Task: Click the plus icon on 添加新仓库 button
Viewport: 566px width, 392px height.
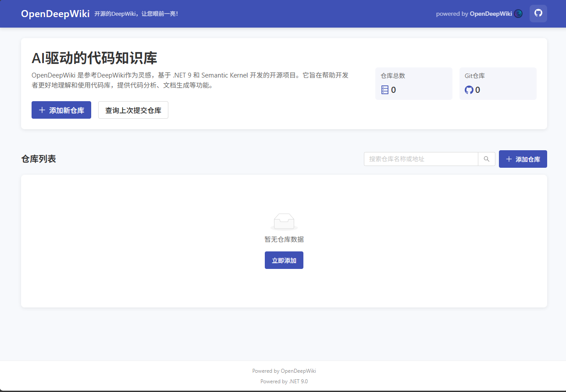Action: pyautogui.click(x=42, y=110)
